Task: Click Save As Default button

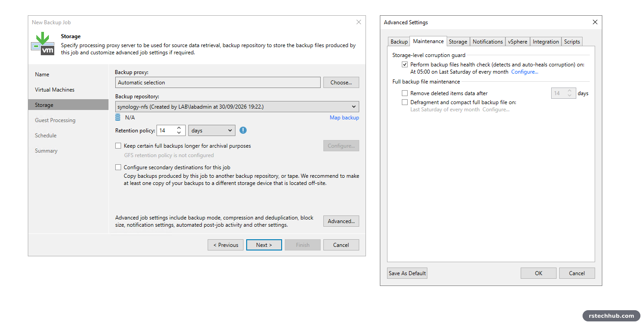Action: tap(407, 273)
